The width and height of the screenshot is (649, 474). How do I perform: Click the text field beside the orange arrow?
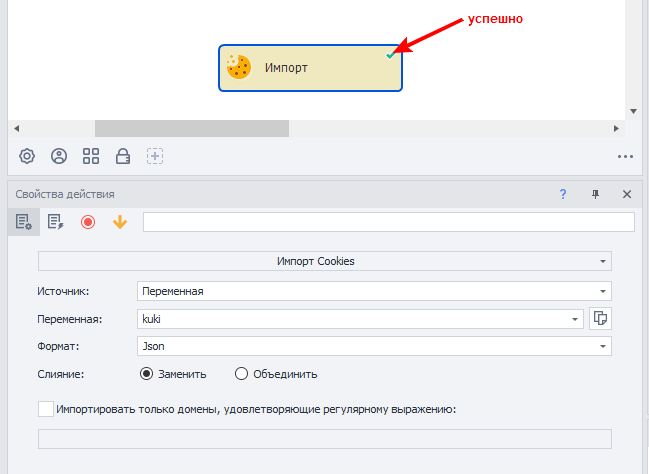389,222
